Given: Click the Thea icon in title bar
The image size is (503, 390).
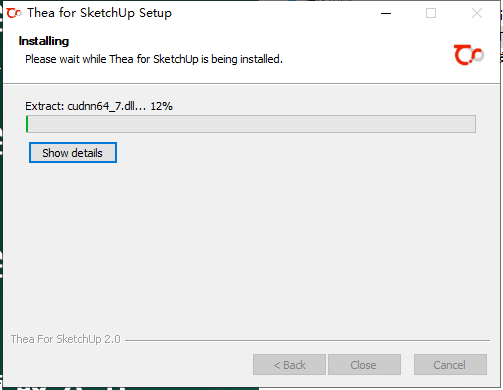Looking at the screenshot, I should 14,13.
